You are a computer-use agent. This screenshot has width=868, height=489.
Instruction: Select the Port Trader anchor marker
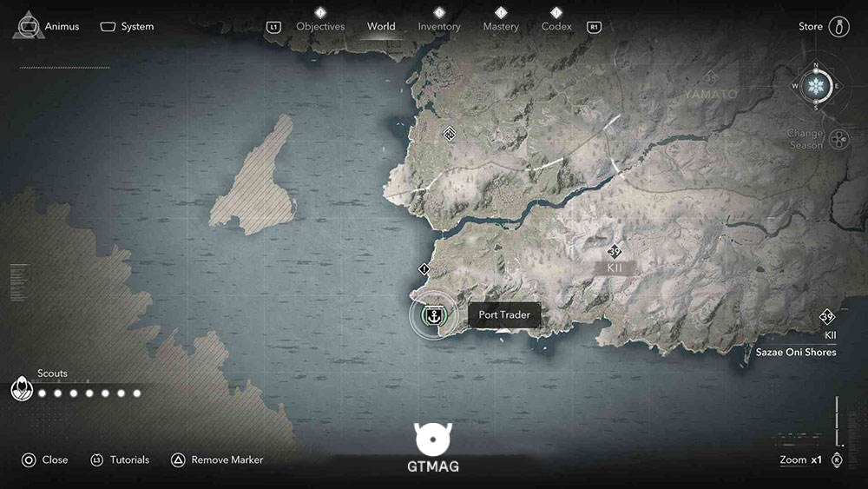click(433, 316)
